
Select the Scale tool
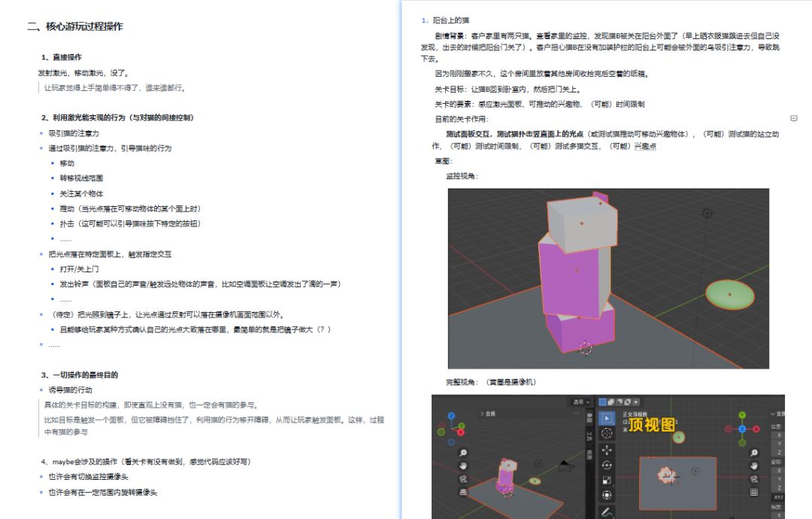point(607,480)
